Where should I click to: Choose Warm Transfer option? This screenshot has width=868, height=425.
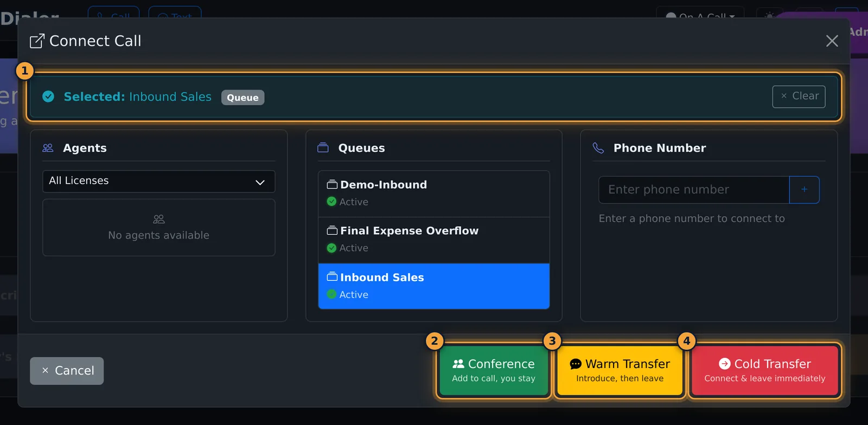(x=620, y=370)
